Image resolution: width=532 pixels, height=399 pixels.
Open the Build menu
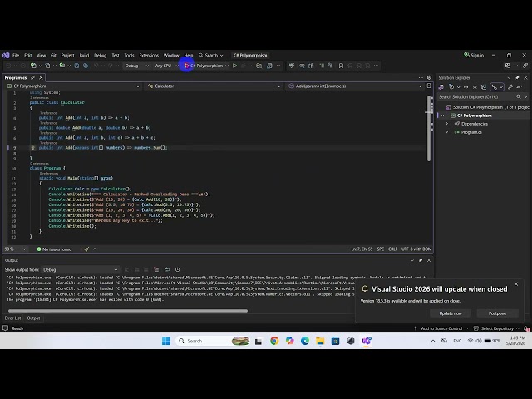(84, 56)
